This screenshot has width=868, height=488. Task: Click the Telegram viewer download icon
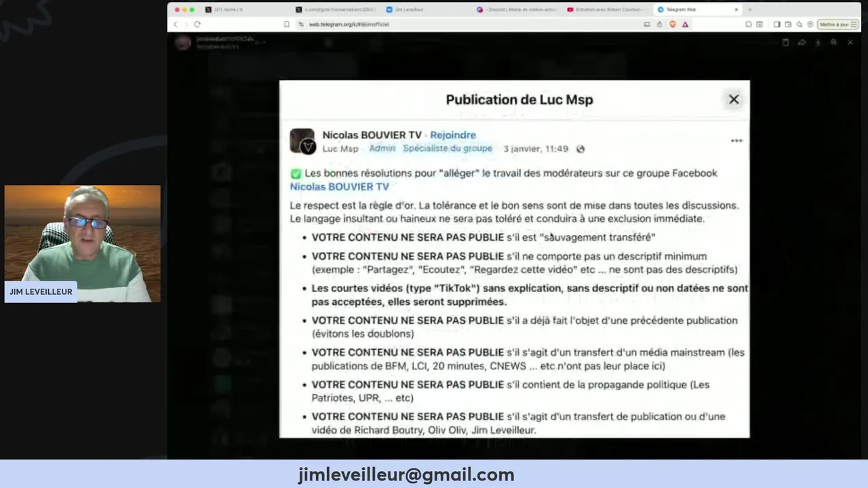click(818, 42)
